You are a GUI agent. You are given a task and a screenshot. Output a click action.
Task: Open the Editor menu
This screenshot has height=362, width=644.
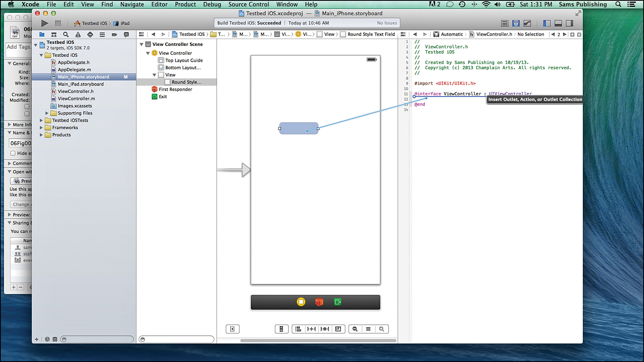(x=159, y=4)
